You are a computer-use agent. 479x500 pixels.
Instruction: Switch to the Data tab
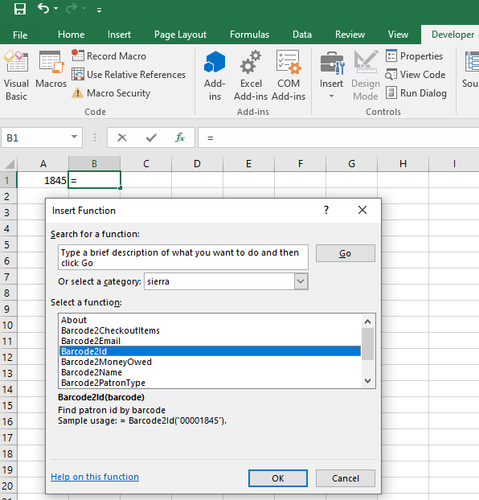(302, 35)
